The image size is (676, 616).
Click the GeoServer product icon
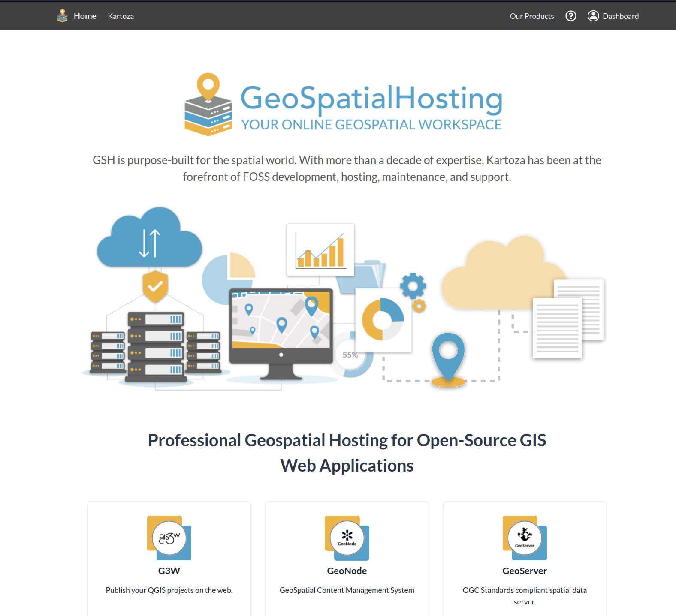pyautogui.click(x=525, y=538)
